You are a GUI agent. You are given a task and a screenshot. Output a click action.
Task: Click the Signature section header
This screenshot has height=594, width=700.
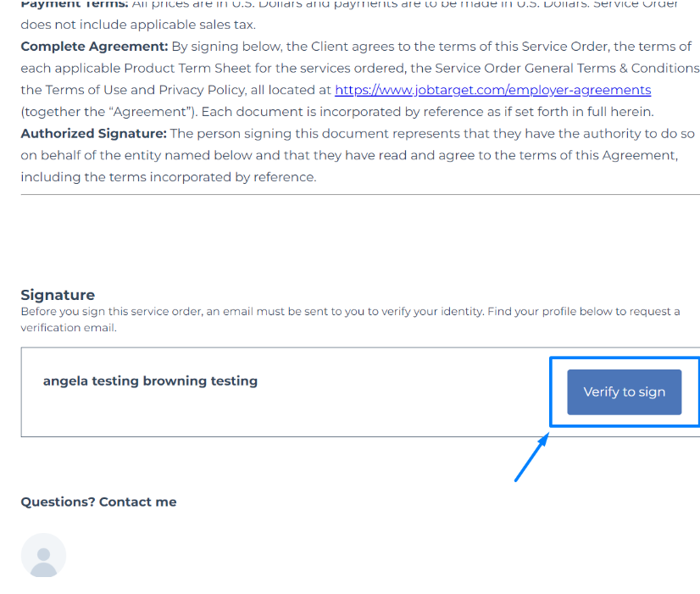point(58,295)
